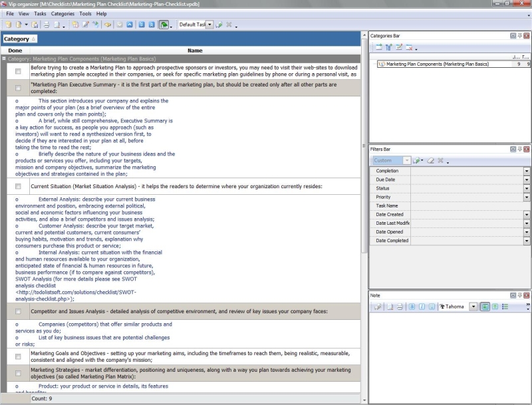Click the Delete Category icon in Categories Bar

coord(409,47)
